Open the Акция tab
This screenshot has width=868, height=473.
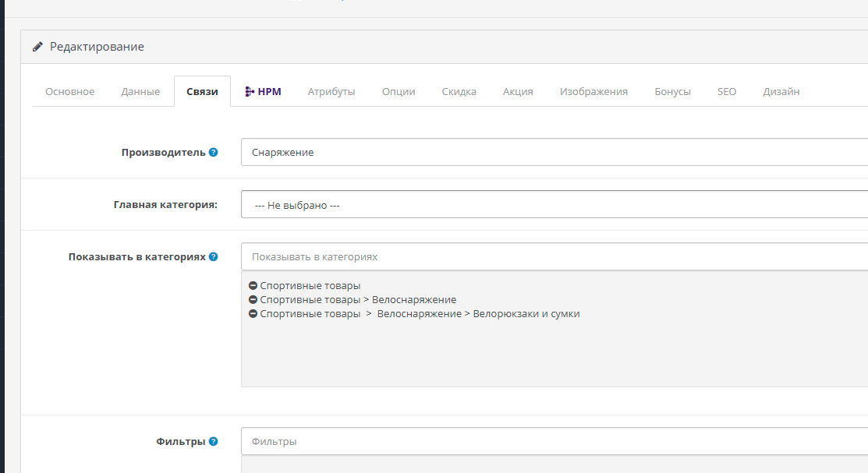coord(517,91)
